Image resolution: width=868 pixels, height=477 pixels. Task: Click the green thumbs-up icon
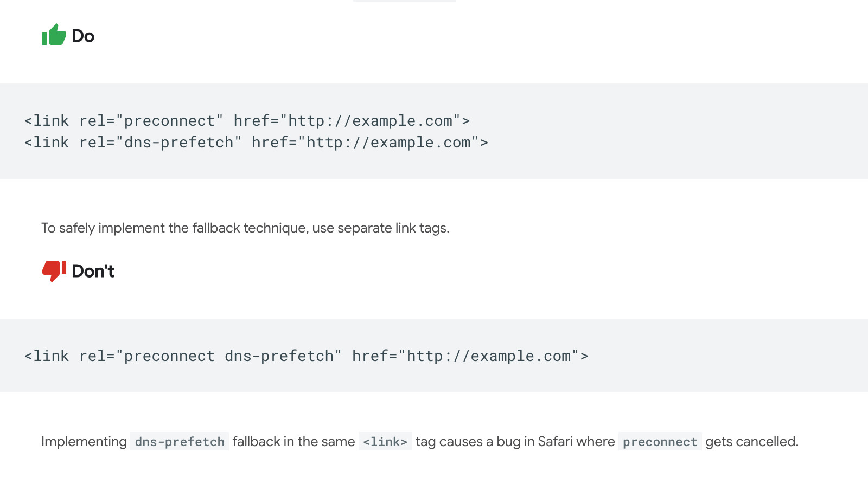(54, 35)
